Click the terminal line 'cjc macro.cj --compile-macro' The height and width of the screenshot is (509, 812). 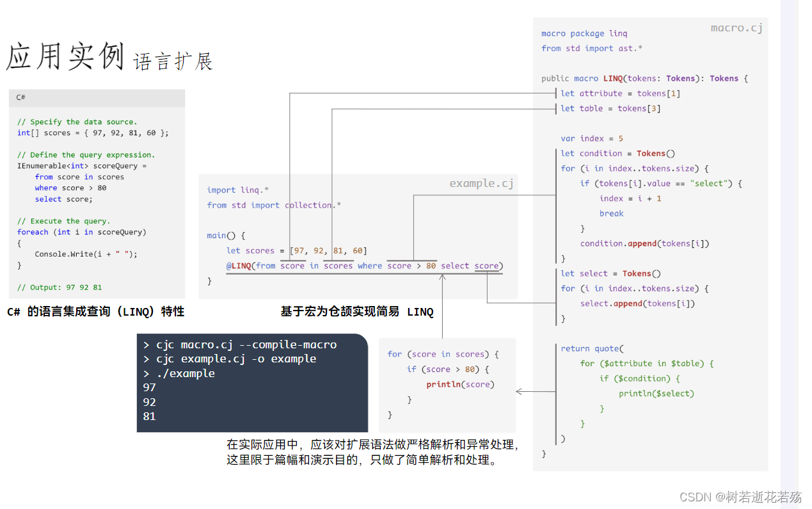(x=239, y=344)
